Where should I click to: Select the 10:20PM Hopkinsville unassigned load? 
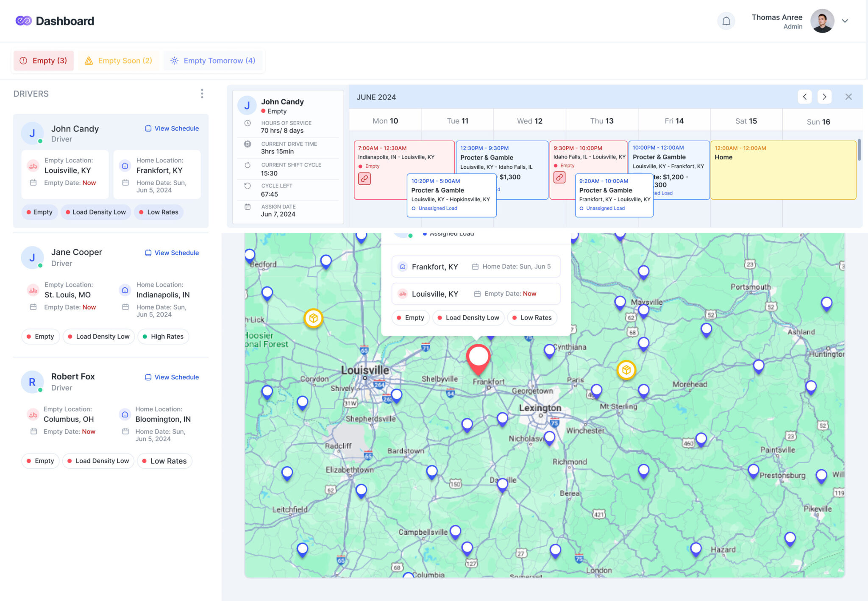click(x=451, y=195)
